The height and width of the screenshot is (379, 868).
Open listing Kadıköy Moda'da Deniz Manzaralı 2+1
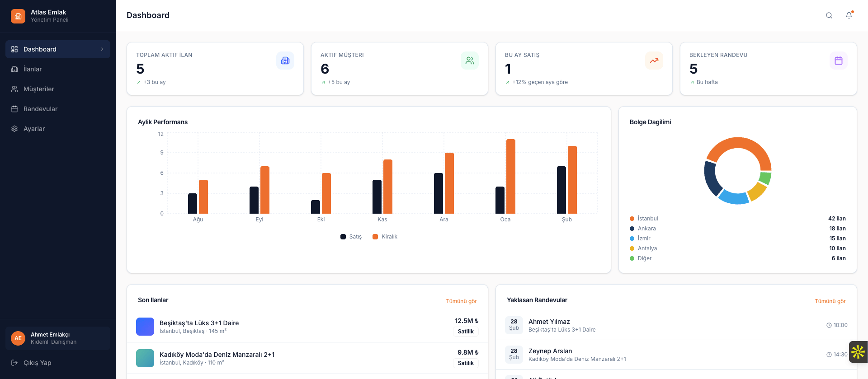click(307, 358)
